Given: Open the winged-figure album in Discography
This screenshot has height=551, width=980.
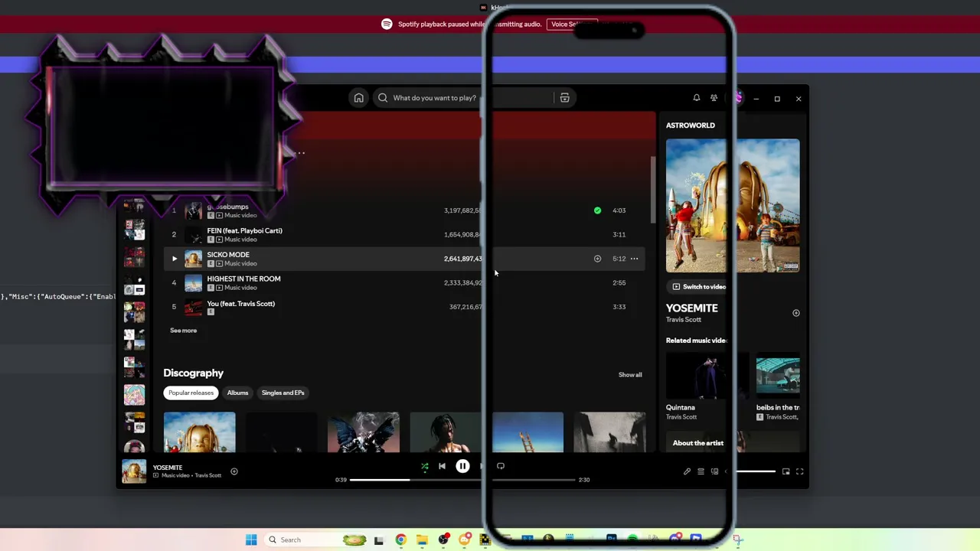Looking at the screenshot, I should coord(363,432).
